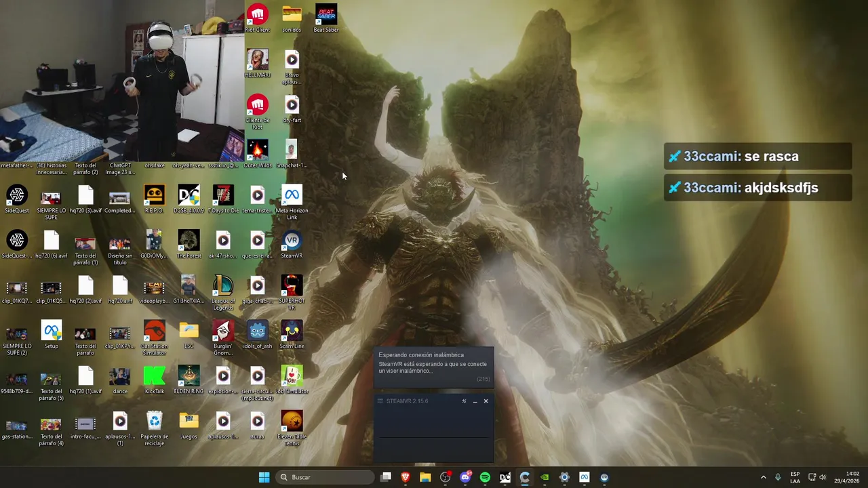868x488 pixels.
Task: Select The Forest game shortcut
Action: click(189, 244)
